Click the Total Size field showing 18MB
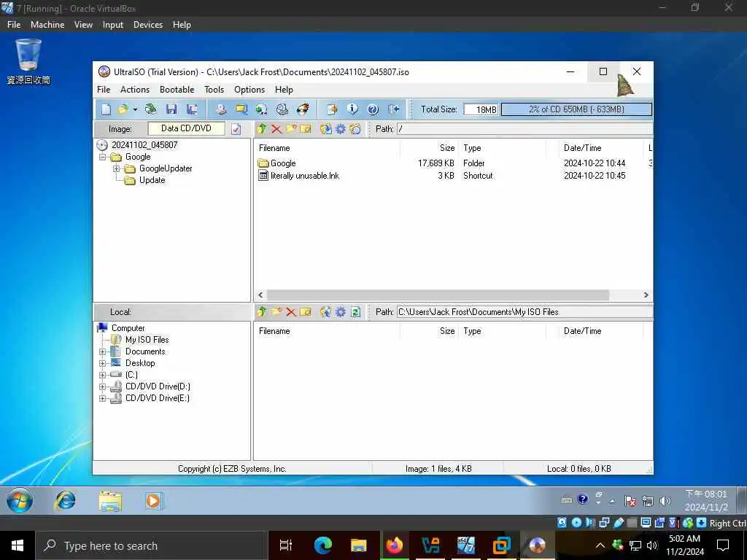This screenshot has width=747, height=560. [x=481, y=109]
